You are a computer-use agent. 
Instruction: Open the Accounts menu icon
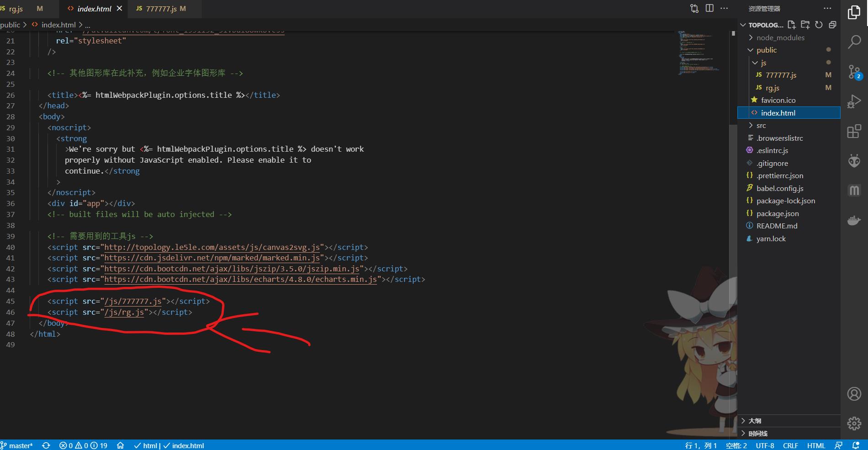(854, 394)
